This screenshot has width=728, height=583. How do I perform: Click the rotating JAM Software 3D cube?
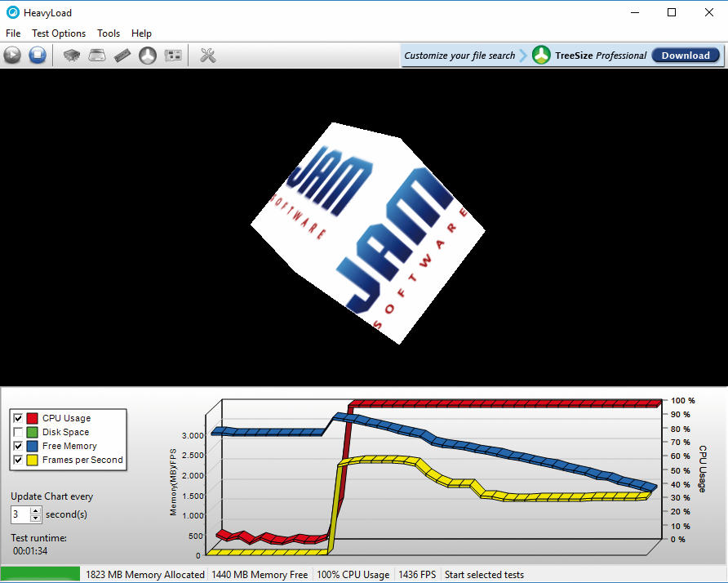click(368, 232)
